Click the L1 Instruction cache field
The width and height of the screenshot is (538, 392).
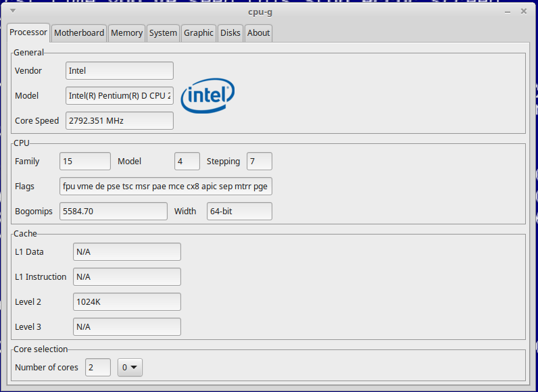127,277
